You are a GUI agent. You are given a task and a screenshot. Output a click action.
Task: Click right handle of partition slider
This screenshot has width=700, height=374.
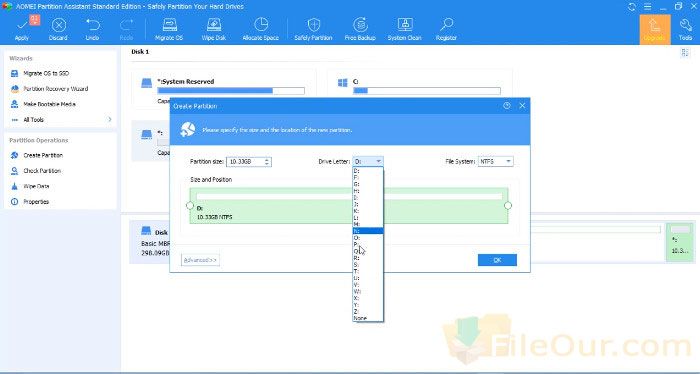click(508, 206)
